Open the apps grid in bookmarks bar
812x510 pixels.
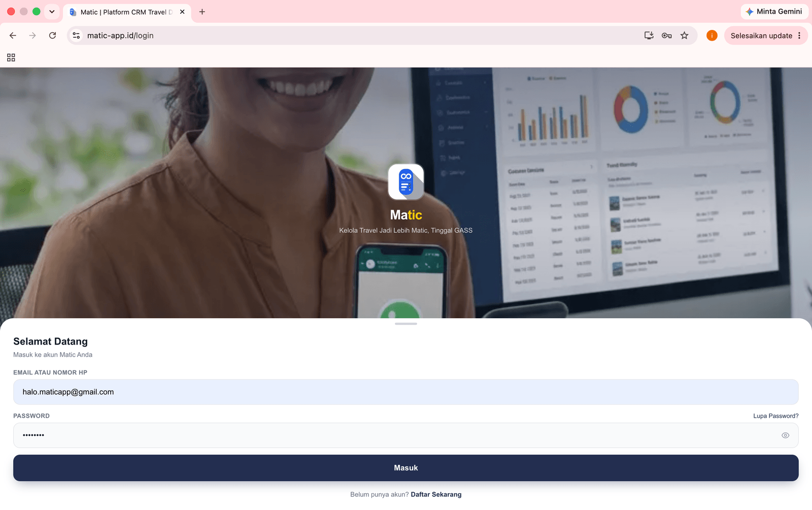[11, 57]
